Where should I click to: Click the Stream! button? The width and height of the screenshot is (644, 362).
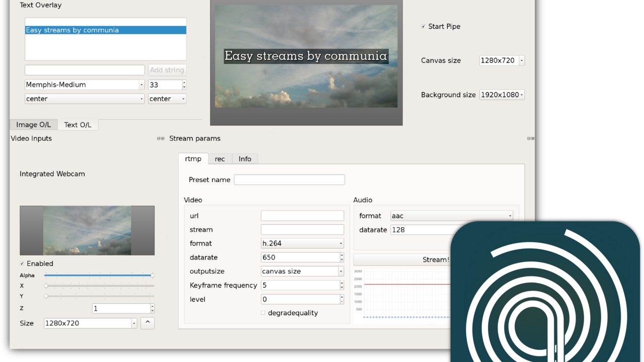[436, 259]
